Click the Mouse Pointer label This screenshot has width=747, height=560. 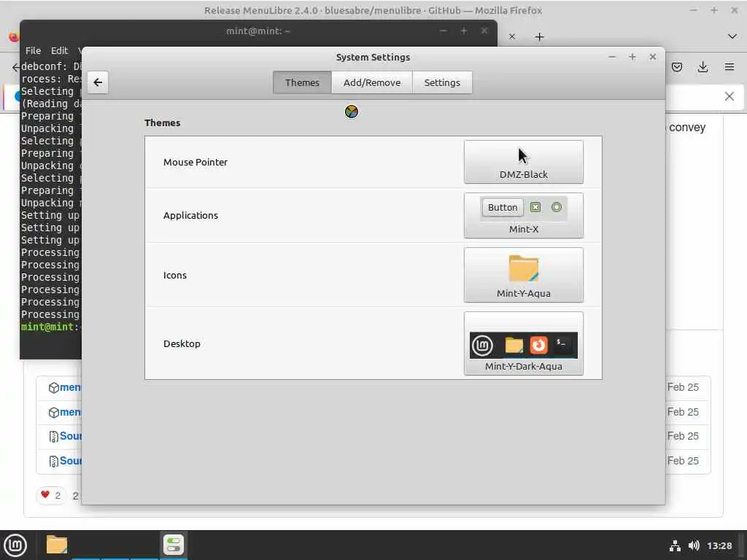(x=196, y=162)
